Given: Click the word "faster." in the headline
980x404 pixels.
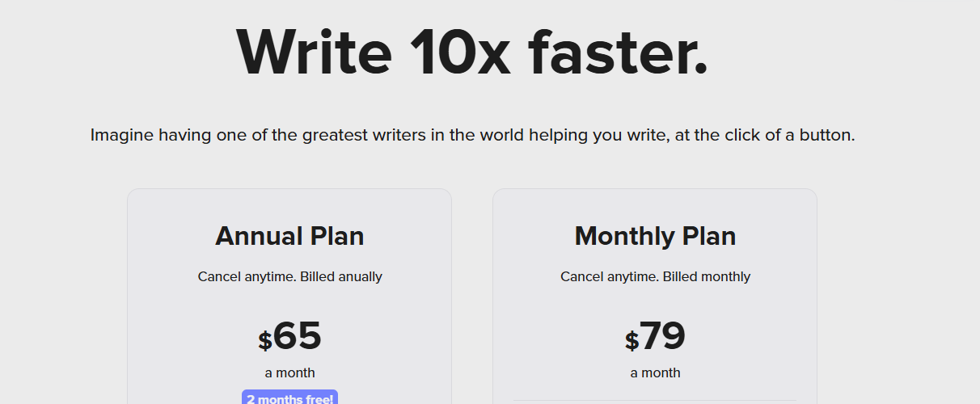Looking at the screenshot, I should tap(619, 52).
